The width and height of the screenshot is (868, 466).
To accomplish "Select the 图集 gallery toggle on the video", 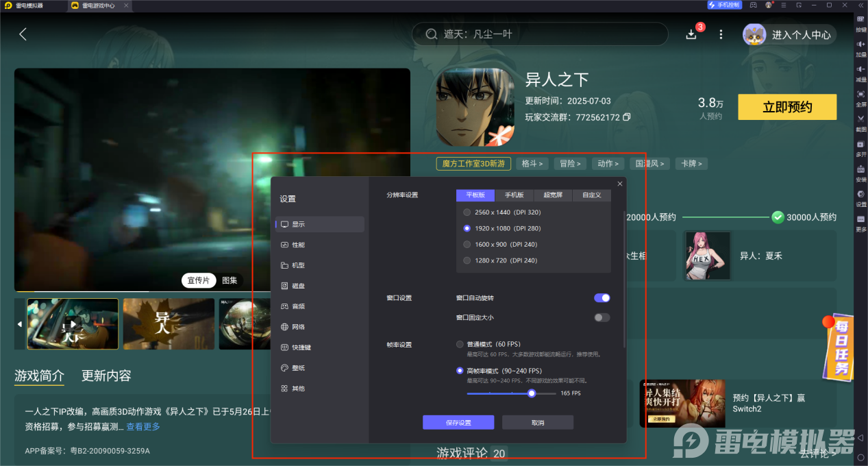I will (230, 280).
